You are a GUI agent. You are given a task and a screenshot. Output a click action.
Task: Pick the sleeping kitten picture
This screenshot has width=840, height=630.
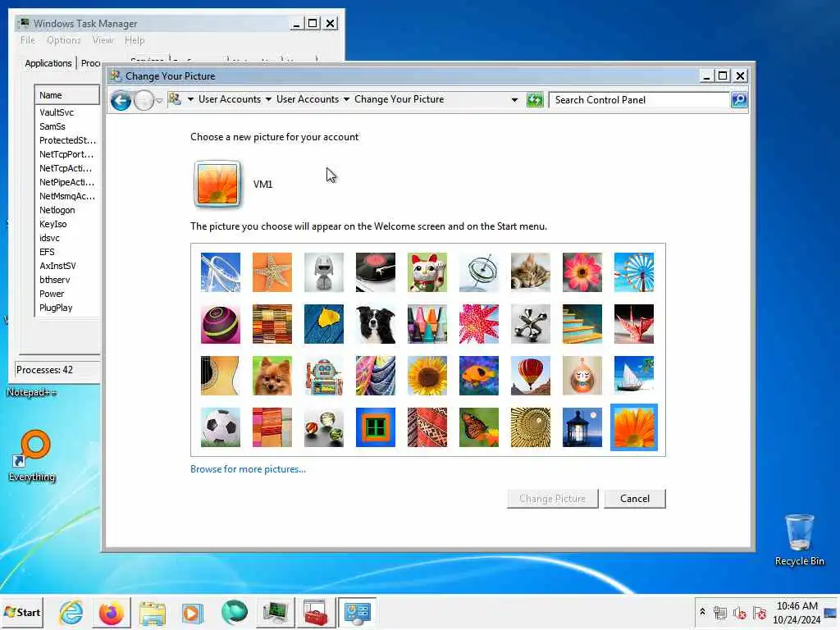click(531, 272)
